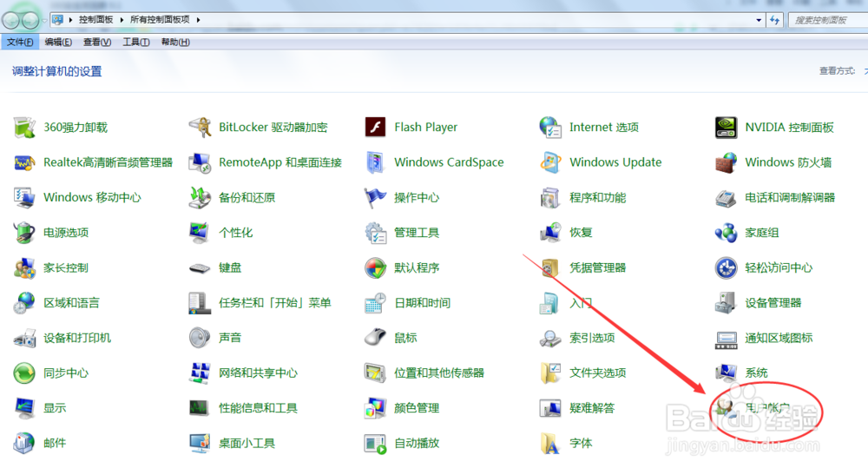
Task: Open the 通知区域图标 link
Action: (779, 338)
